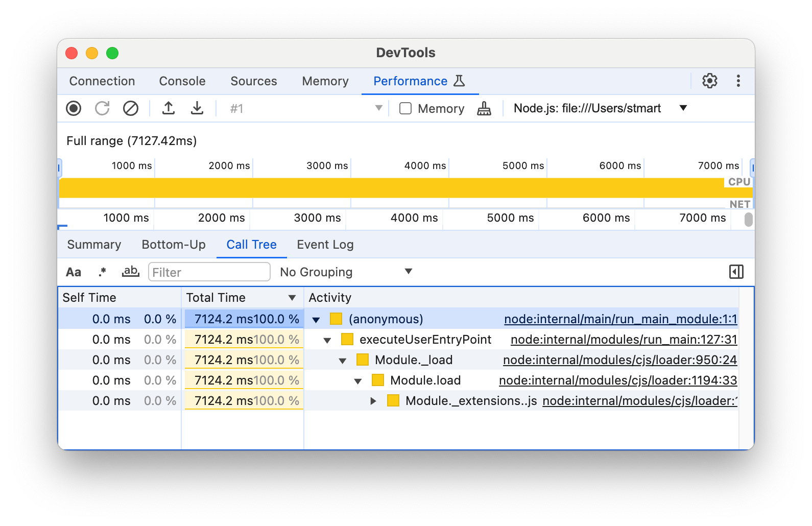Toggle regular expression filter option
Viewport: 812px width, 526px height.
point(102,272)
